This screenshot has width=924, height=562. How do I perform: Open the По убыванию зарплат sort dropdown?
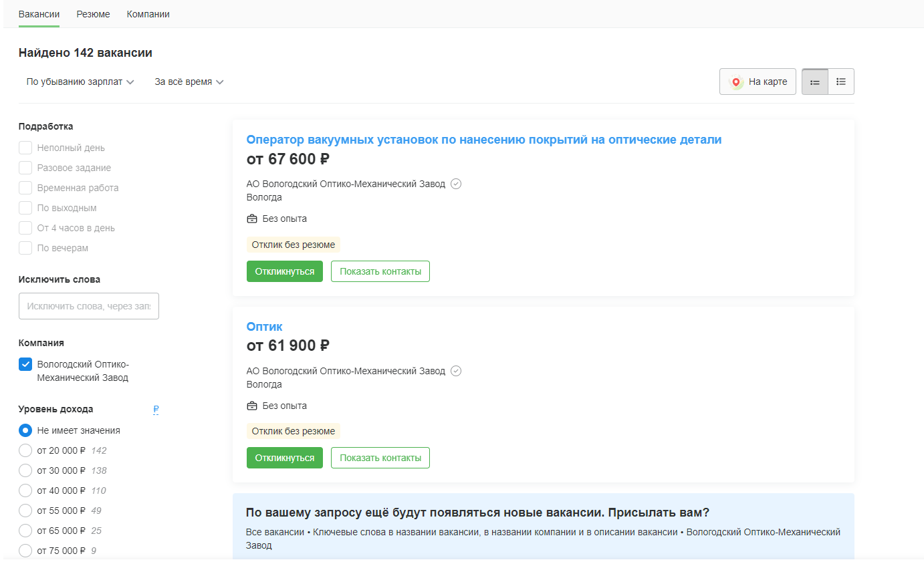click(x=80, y=82)
